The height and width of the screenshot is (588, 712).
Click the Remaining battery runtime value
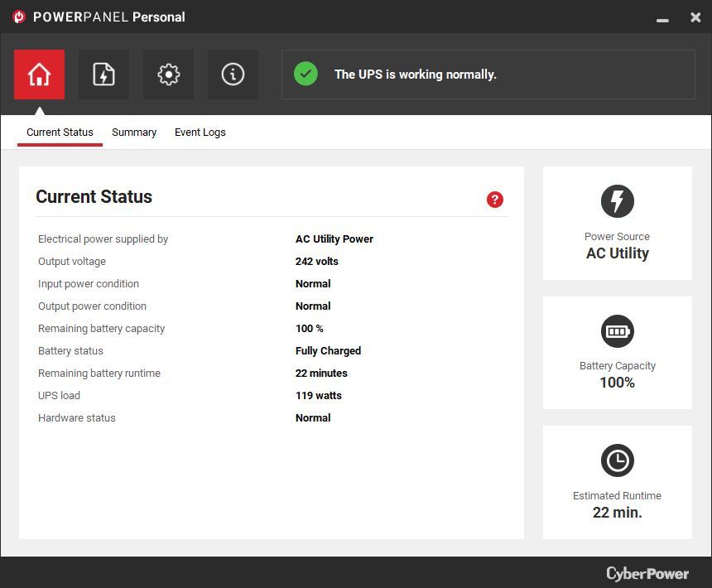320,373
